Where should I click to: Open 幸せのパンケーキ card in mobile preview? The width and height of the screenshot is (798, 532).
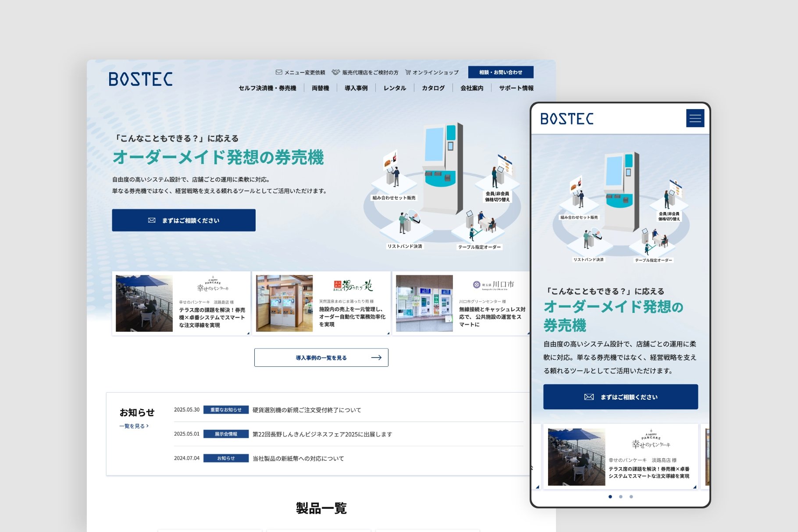click(x=620, y=457)
